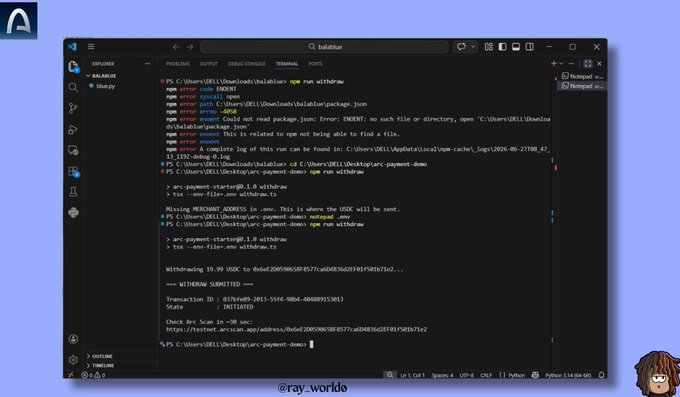680x397 pixels.
Task: Switch to the OUTPUT tab
Action: click(x=209, y=64)
